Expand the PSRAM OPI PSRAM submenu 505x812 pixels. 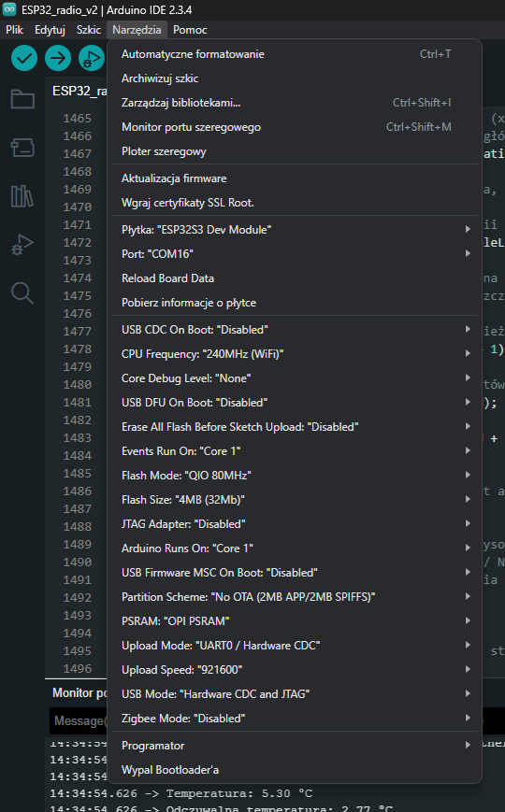[x=295, y=620]
